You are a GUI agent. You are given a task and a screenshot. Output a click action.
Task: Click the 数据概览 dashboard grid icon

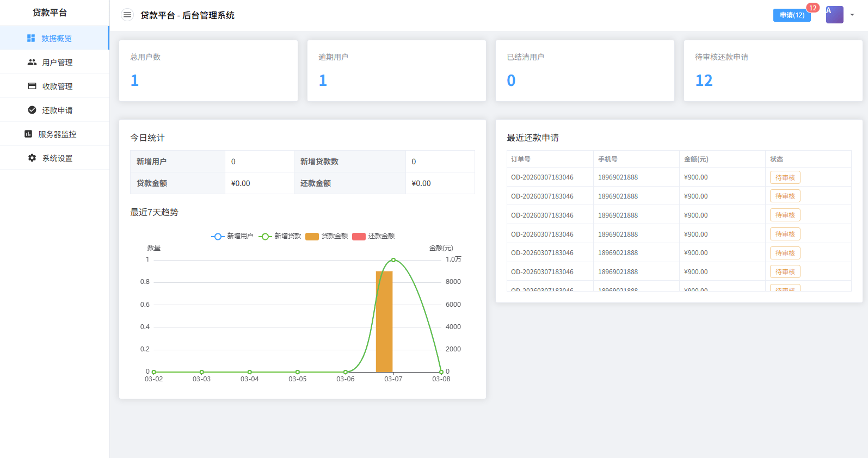point(31,38)
